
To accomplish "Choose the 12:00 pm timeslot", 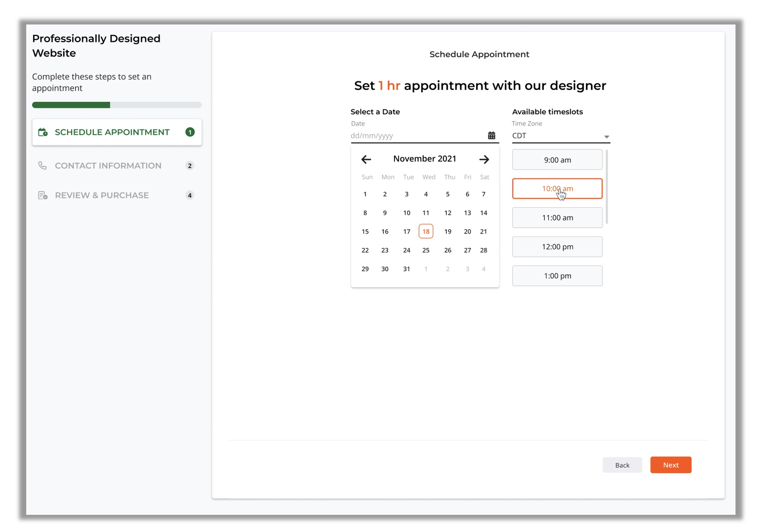I will pos(557,247).
